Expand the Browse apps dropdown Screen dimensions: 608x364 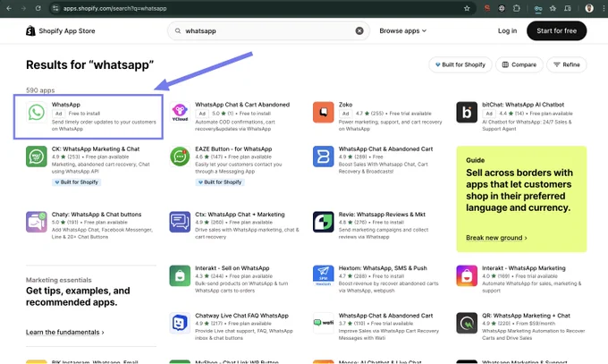point(402,30)
